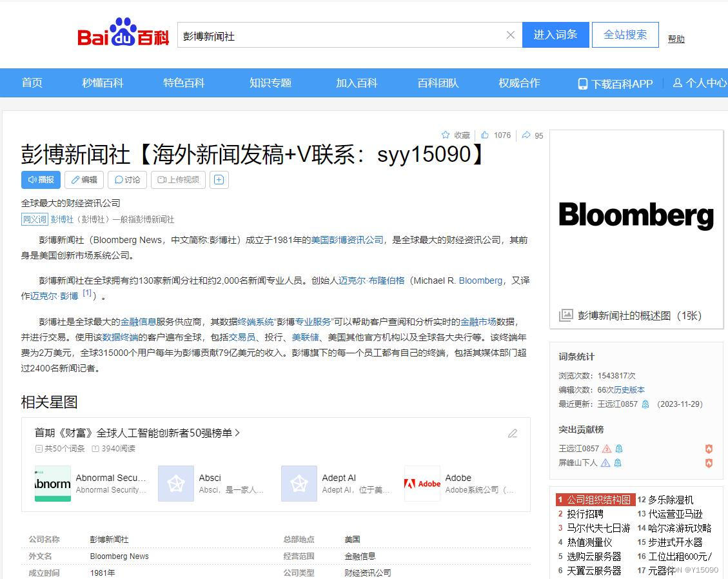Open the 屏峰山下人 contributor name
The height and width of the screenshot is (579, 728).
[x=578, y=463]
